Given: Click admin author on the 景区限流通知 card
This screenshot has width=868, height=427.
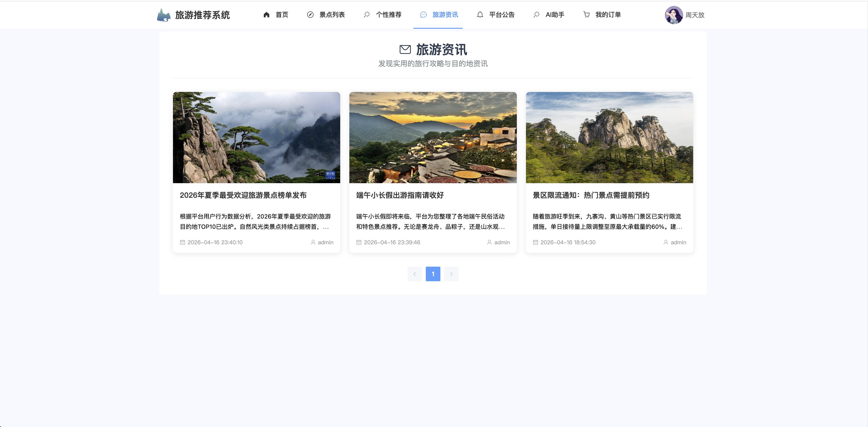Looking at the screenshot, I should click(678, 242).
